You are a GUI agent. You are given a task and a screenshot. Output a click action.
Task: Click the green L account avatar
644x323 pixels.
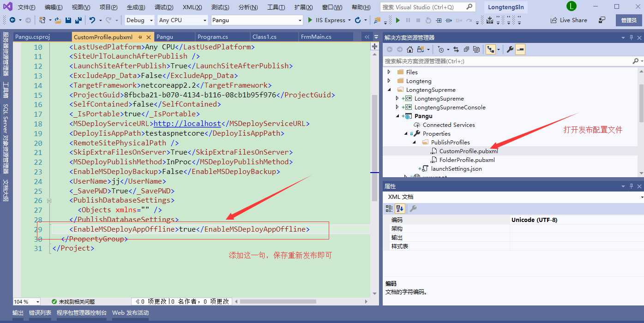572,6
